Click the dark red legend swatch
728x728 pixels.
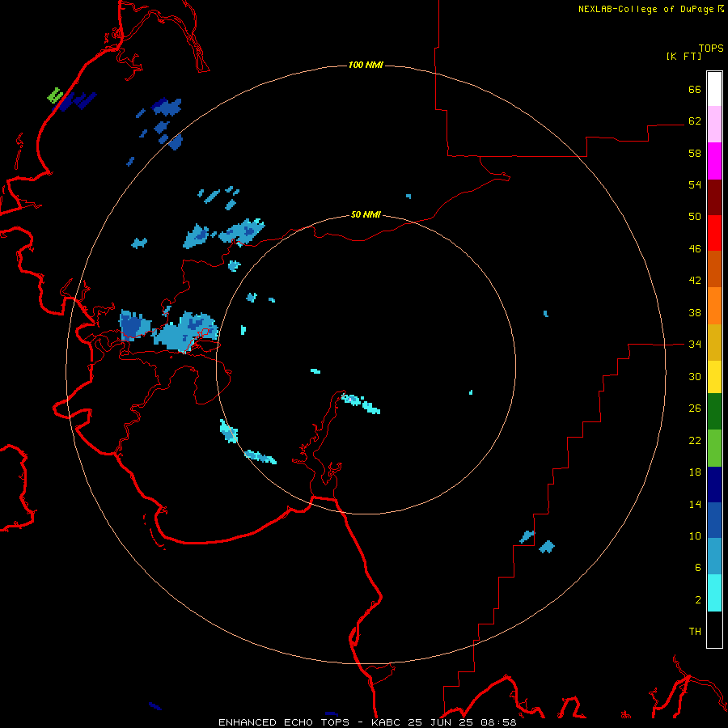714,197
